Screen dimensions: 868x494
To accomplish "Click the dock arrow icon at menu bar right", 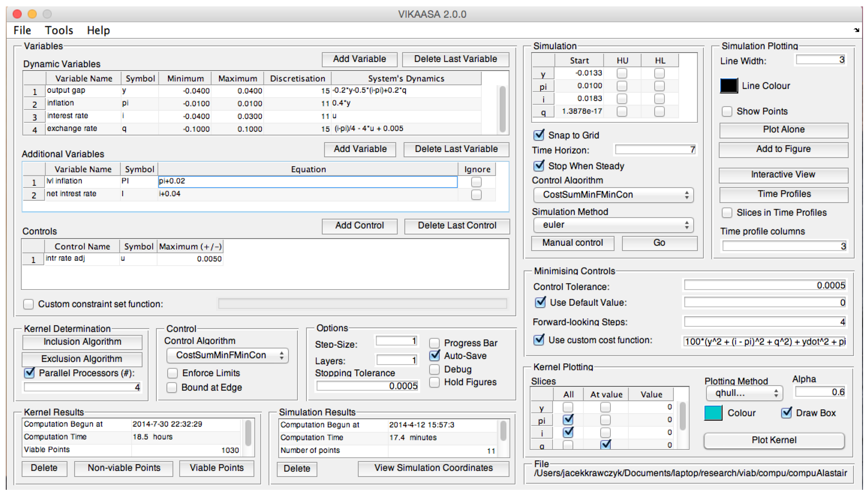I will [856, 30].
